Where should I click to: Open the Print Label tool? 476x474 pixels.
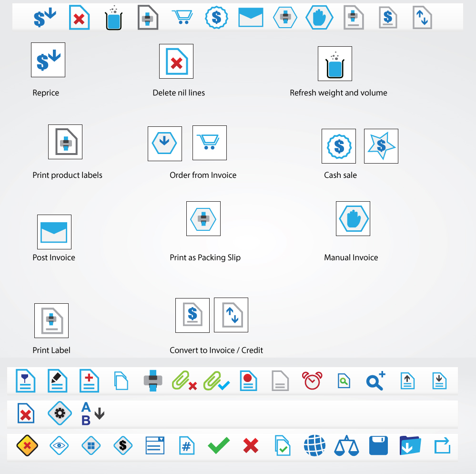51,320
